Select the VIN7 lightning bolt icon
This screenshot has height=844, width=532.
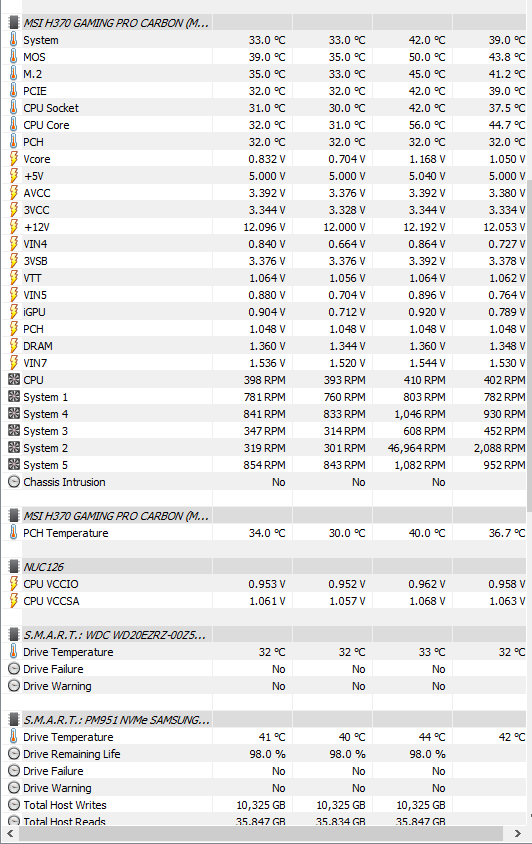point(13,363)
